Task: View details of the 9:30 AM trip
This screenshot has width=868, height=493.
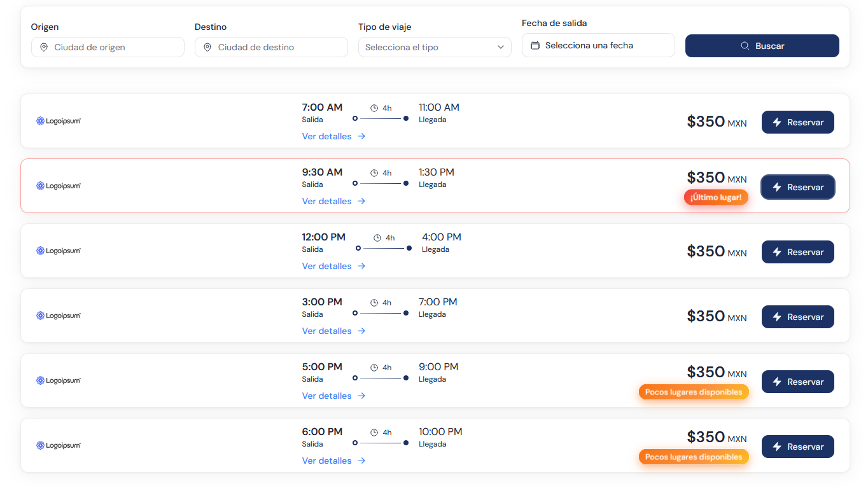Action: pos(333,201)
